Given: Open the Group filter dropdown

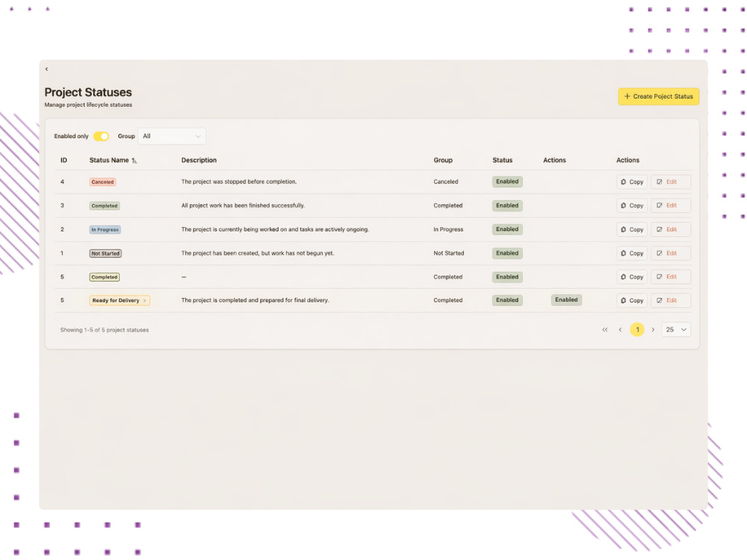Looking at the screenshot, I should [x=172, y=136].
